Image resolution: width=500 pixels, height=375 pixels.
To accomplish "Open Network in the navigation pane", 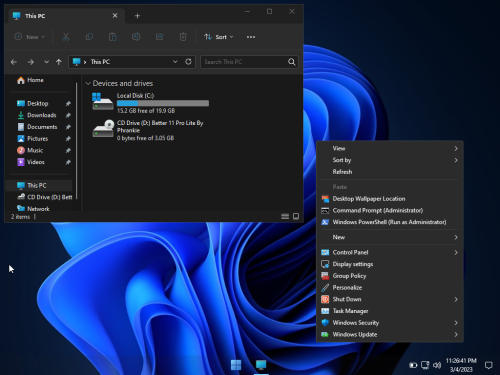I will [x=33, y=209].
